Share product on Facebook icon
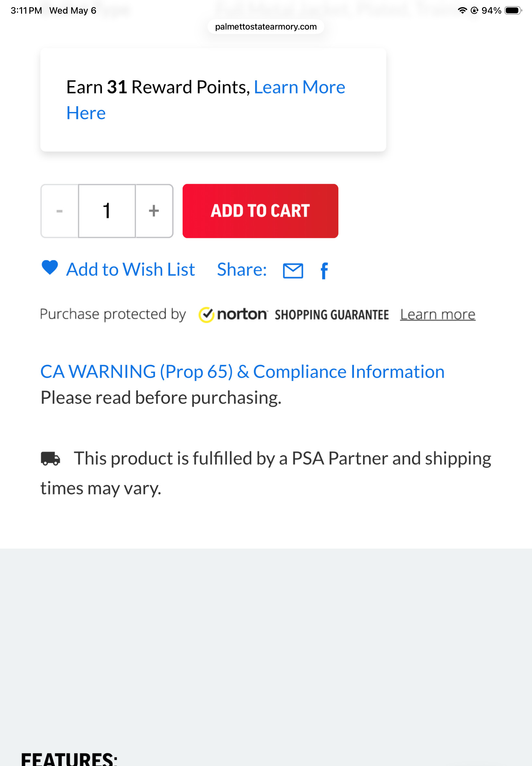The image size is (532, 766). click(324, 270)
